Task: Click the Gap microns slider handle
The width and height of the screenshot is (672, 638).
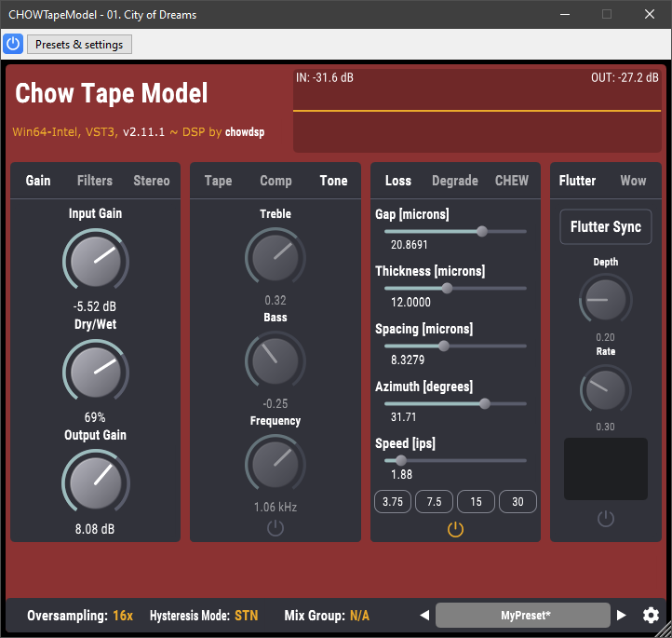Action: (x=482, y=232)
